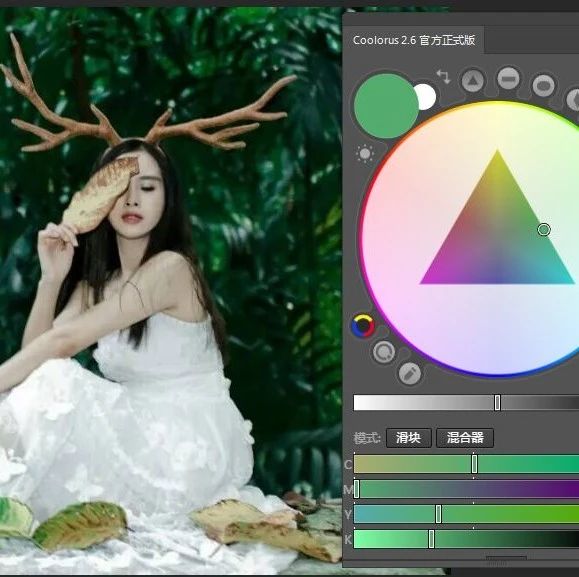Swap colors using the corner arrows icon
Screen dimensions: 579x577
point(443,76)
